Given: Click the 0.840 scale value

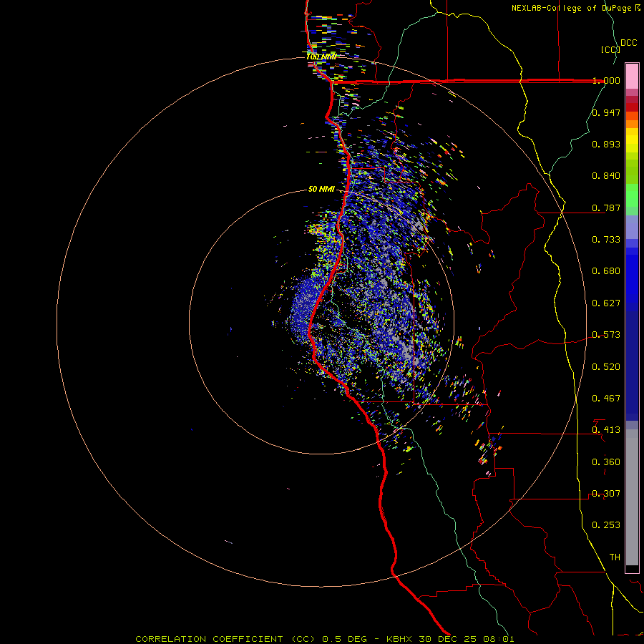Looking at the screenshot, I should pos(606,175).
